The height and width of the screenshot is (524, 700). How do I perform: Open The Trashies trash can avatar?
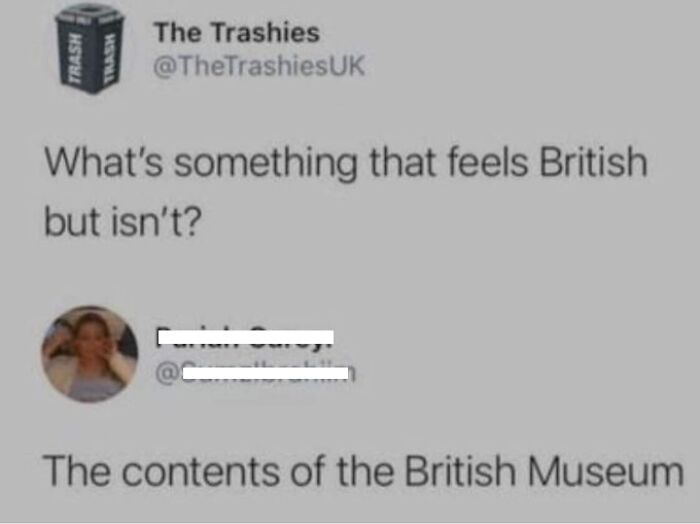click(x=90, y=49)
